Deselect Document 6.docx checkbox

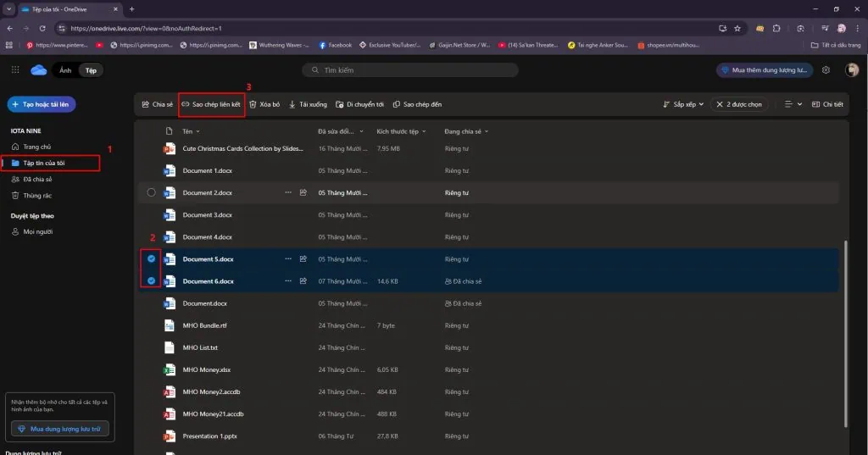pos(152,280)
